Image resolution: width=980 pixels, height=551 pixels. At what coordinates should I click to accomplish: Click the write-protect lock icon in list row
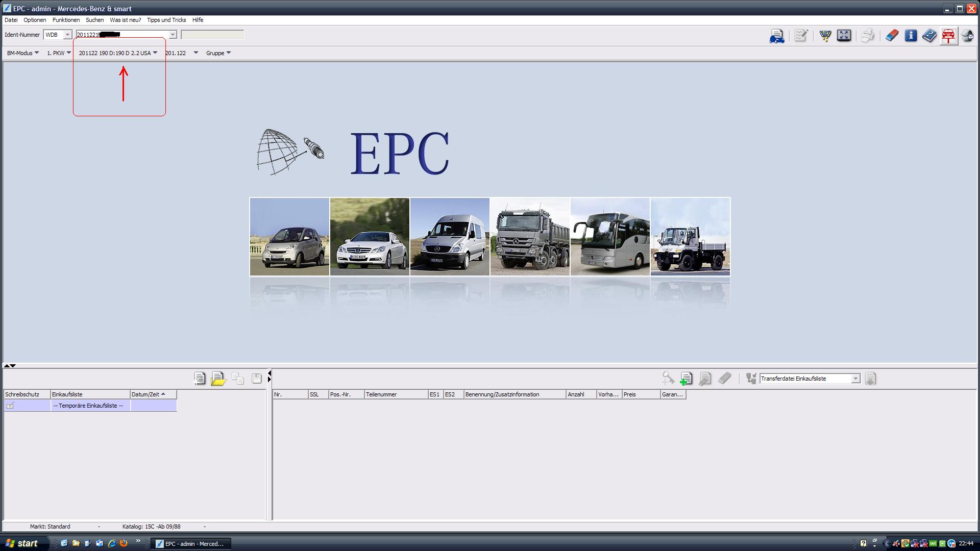click(10, 406)
